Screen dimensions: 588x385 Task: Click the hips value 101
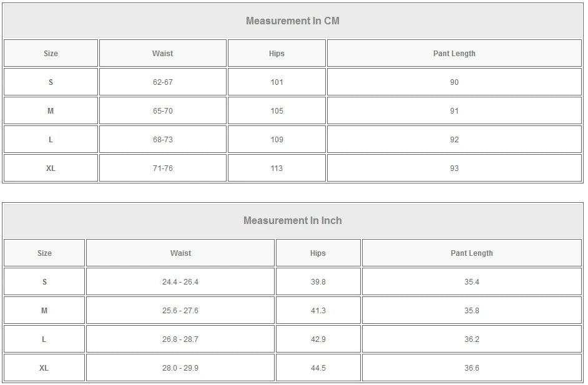coord(277,82)
